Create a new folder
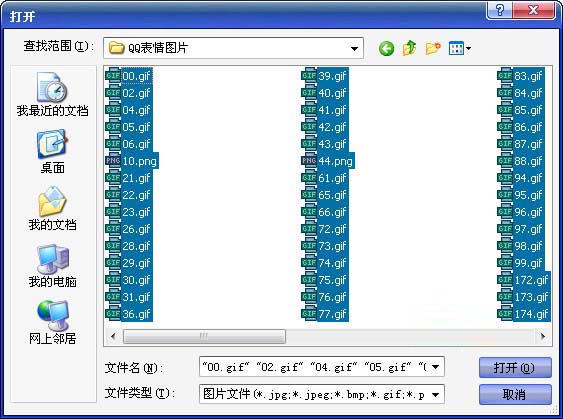Screen dimensions: 563x419 click(x=433, y=48)
